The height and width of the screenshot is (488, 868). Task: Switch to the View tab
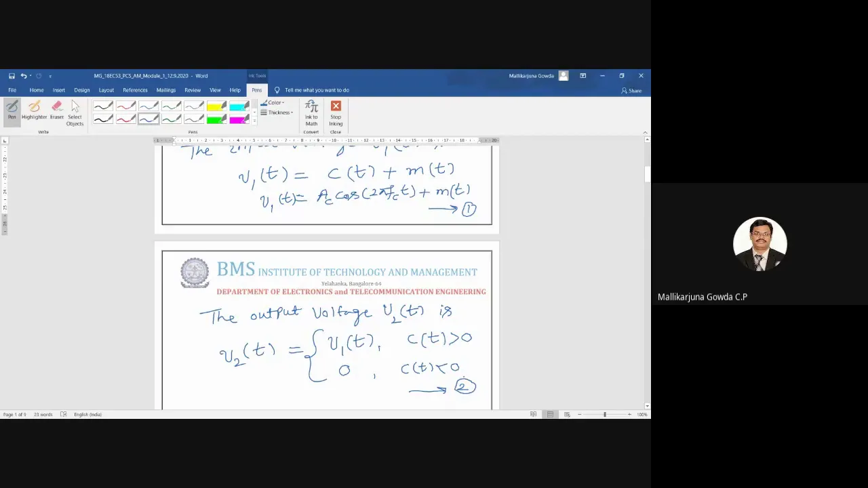coord(215,90)
